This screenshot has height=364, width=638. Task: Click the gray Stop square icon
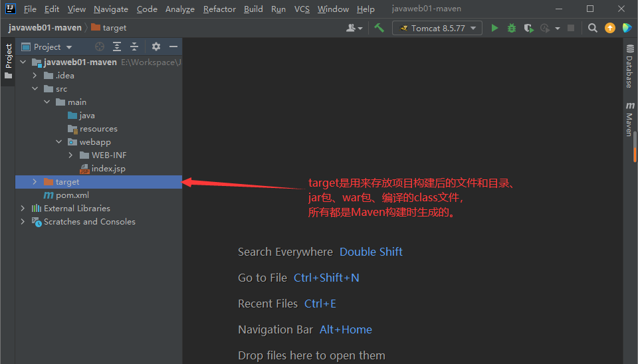[x=571, y=28]
